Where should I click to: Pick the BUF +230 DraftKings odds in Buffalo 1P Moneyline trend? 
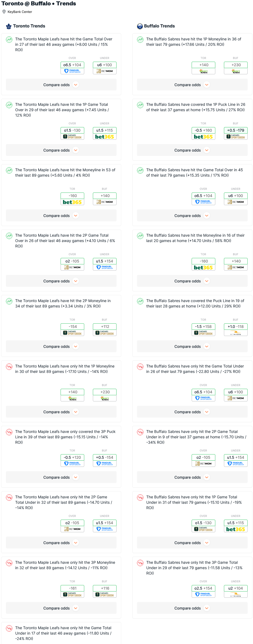pos(236,68)
